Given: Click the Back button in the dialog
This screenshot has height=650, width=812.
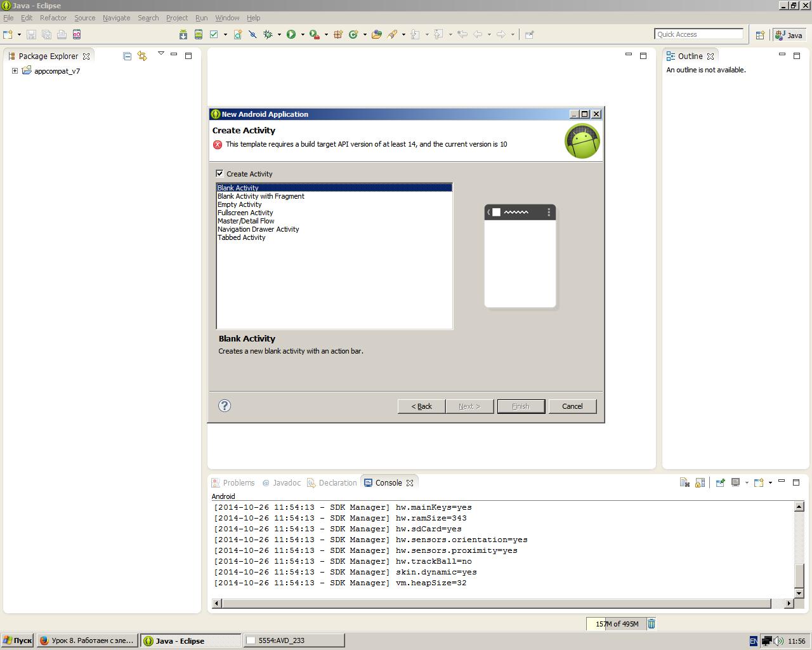Looking at the screenshot, I should tap(422, 406).
